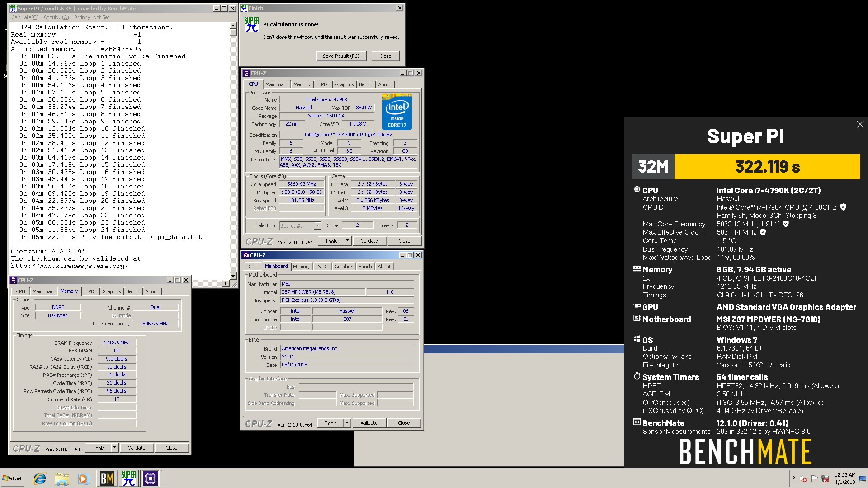Screen dimensions: 868x488
Task: Select Mainboard tab in CPU-Z Memory window
Action: click(44, 291)
